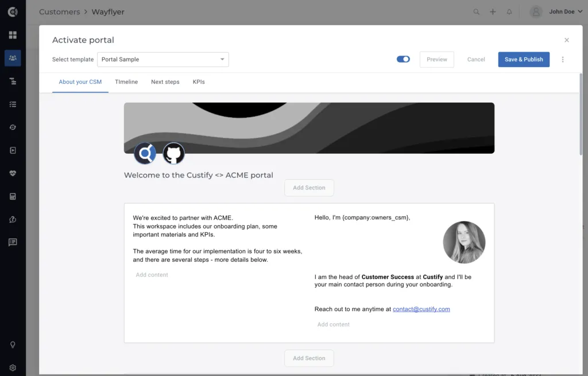Click the Preview button
588x376 pixels.
tap(437, 59)
